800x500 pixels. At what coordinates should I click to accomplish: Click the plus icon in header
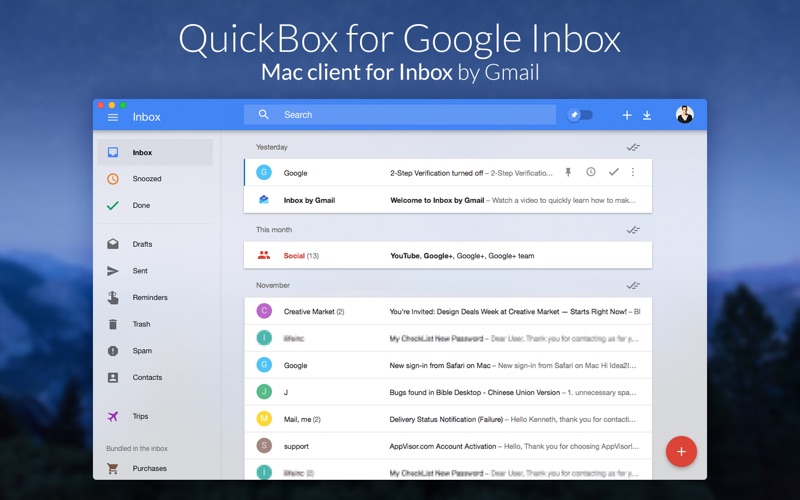pyautogui.click(x=627, y=115)
